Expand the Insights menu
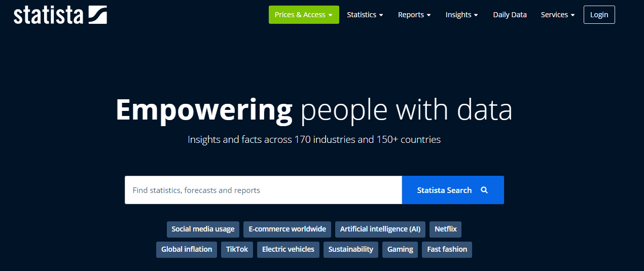The height and width of the screenshot is (271, 644). 462,15
